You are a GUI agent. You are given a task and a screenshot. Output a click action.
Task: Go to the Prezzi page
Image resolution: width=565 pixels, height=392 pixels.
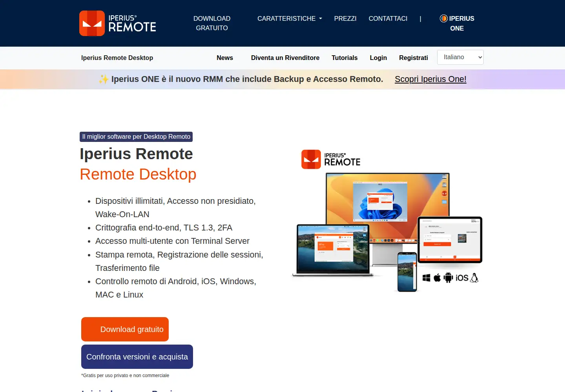345,18
